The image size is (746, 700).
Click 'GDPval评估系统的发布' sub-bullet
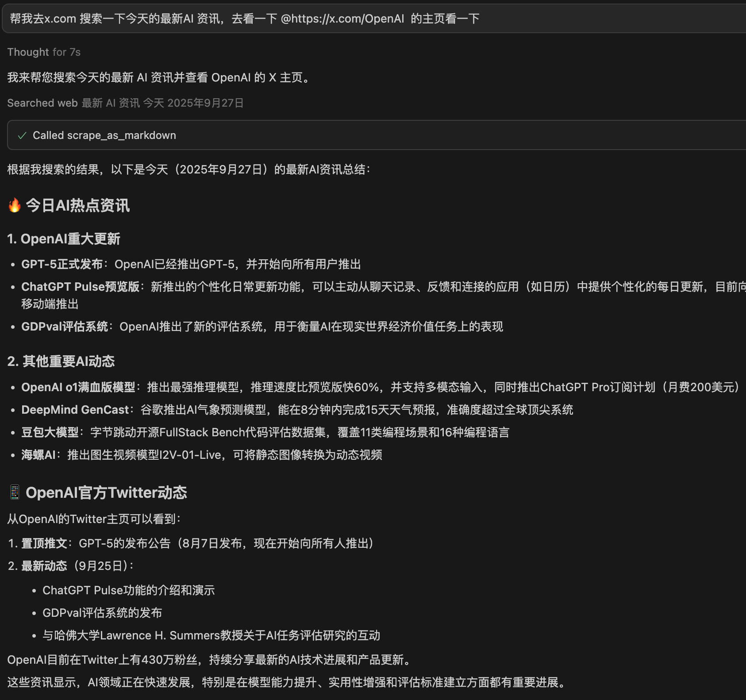[102, 613]
